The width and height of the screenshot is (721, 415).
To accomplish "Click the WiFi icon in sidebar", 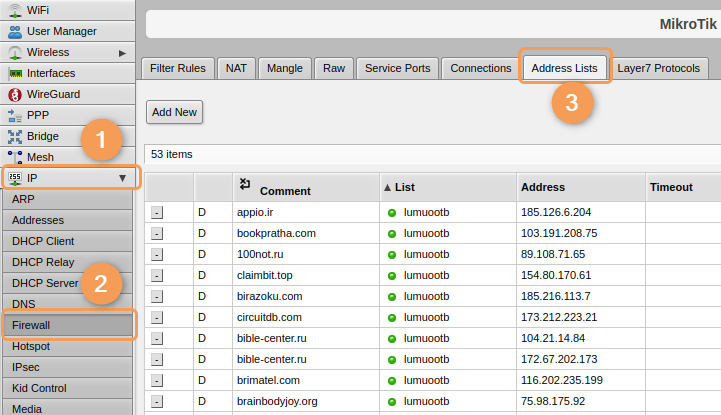I will tap(15, 10).
